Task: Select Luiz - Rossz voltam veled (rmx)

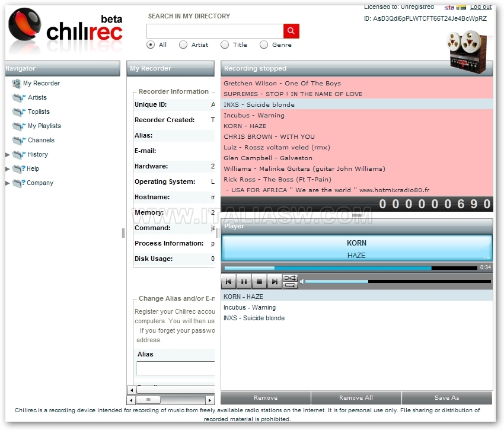Action: [357, 147]
